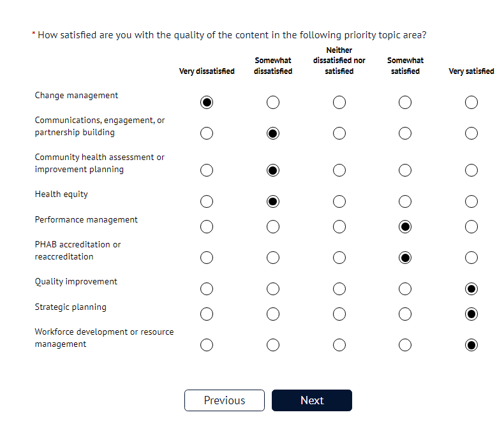Select Very satisfied for Health equity
The width and height of the screenshot is (504, 424).
click(471, 201)
